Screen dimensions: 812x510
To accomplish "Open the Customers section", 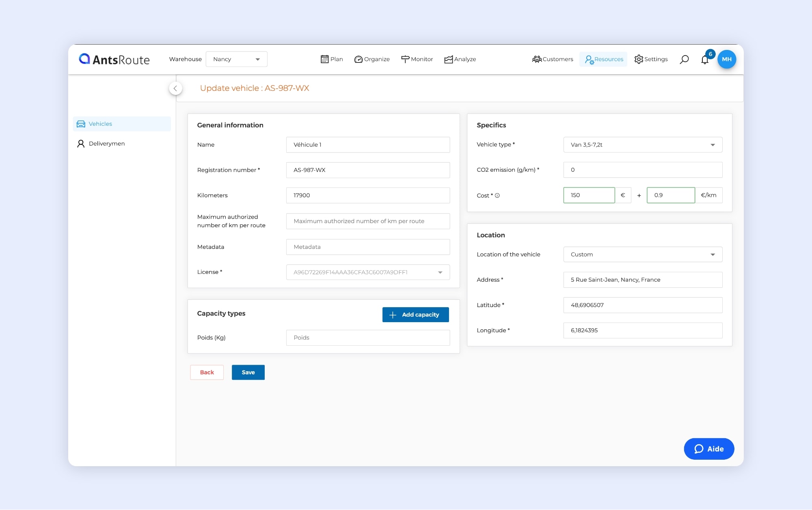I will point(553,59).
